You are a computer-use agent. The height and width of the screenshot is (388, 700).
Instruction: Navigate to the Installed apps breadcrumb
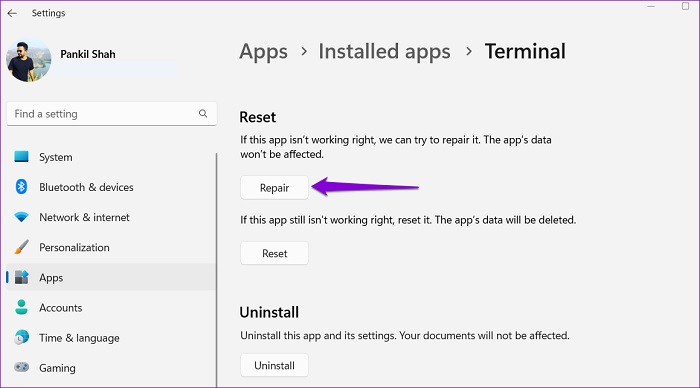point(384,52)
